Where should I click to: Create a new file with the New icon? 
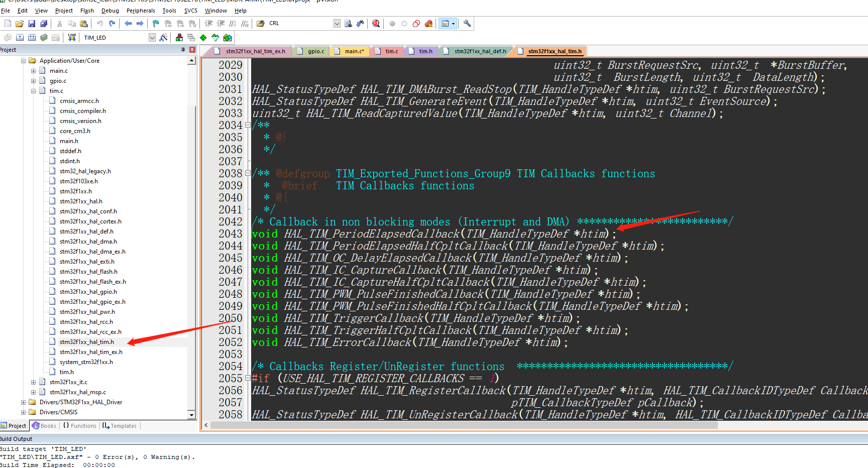point(8,24)
